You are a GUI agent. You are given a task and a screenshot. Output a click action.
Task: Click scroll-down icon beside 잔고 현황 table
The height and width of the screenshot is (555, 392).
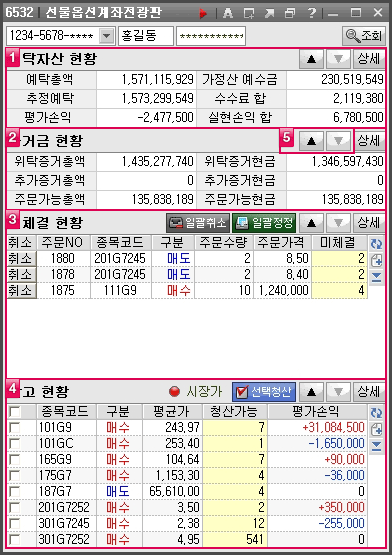pos(376,446)
